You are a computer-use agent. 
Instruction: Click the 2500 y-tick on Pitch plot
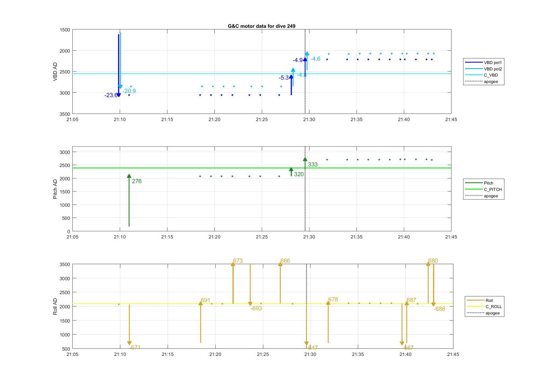65,165
